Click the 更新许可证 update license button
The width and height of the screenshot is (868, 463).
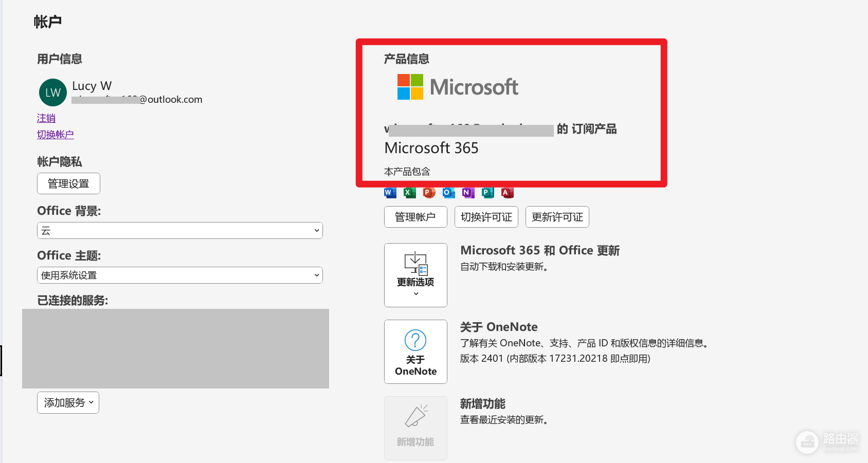(x=557, y=217)
